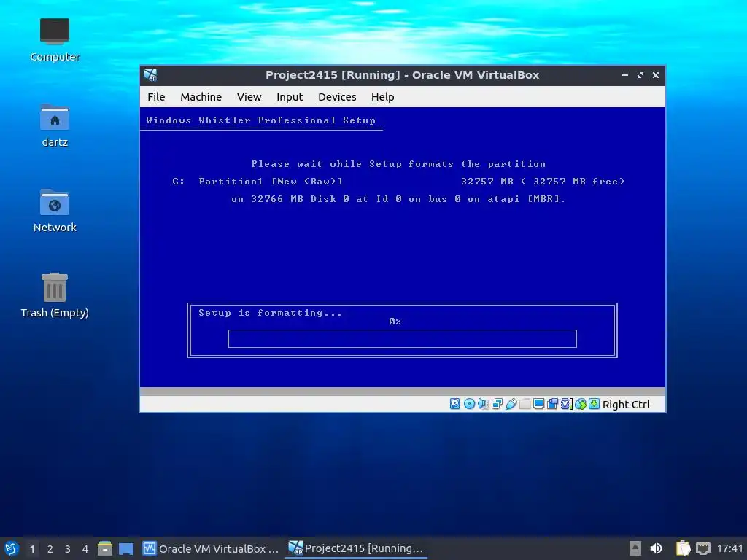Open the Lubuntu start menu button
This screenshot has width=747, height=560.
pyautogui.click(x=12, y=548)
